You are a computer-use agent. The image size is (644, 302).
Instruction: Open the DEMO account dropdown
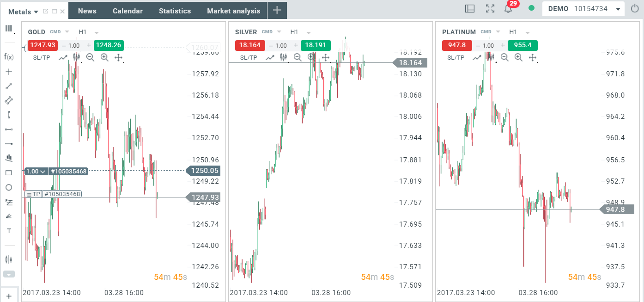pyautogui.click(x=618, y=9)
